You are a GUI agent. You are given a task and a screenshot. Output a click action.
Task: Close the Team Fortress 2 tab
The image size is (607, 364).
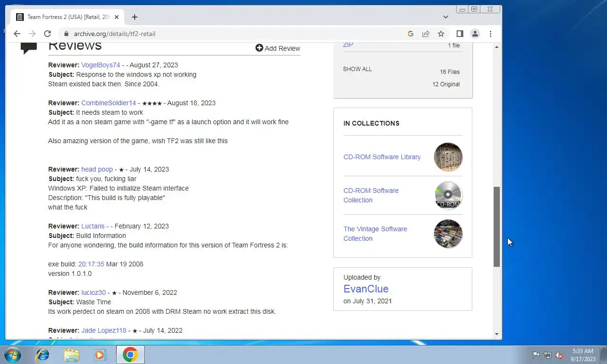pyautogui.click(x=117, y=17)
